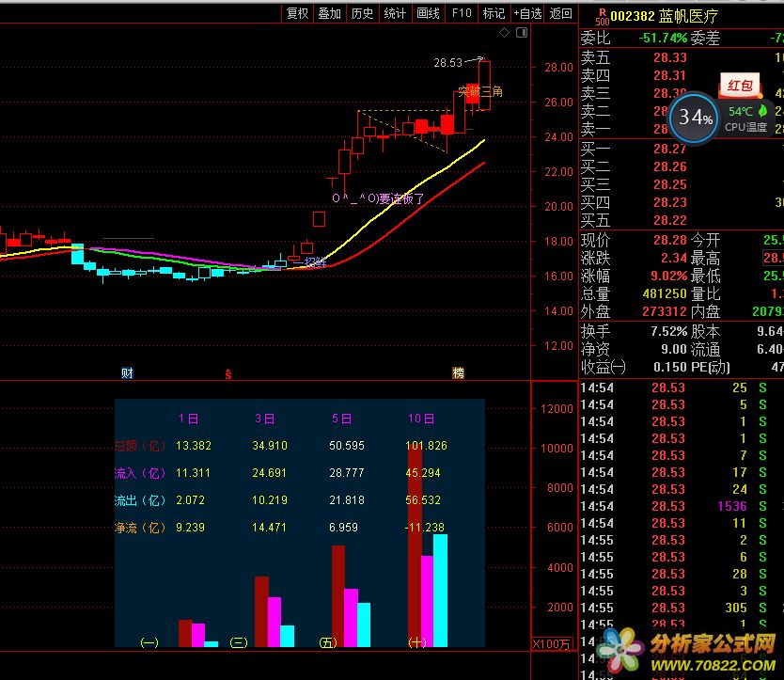The width and height of the screenshot is (784, 680).
Task: Click the 10日 cyan outflow bar
Action: click(440, 591)
